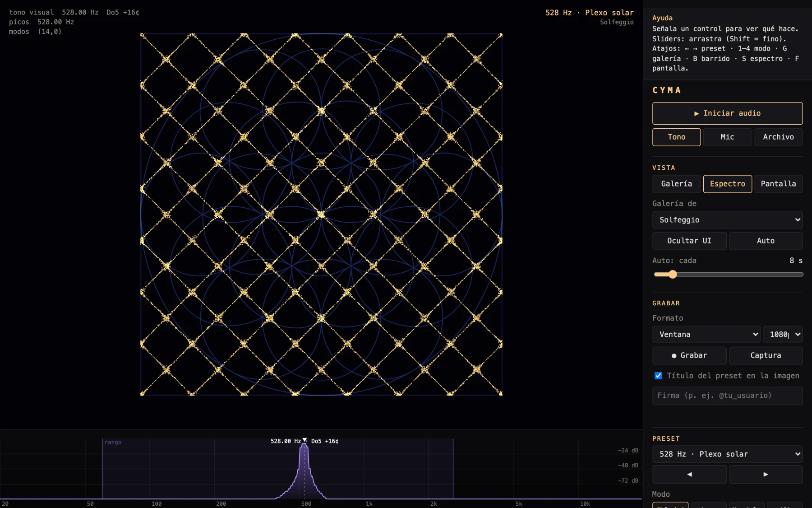The width and height of the screenshot is (812, 508).
Task: Click the 50 frequency axis label
Action: tap(90, 504)
